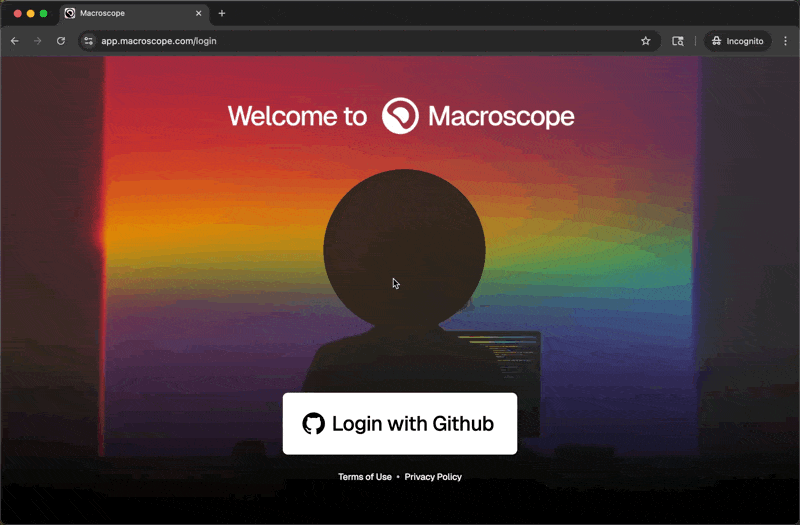
Task: Click the Macroscope logo icon in heading
Action: pyautogui.click(x=400, y=116)
